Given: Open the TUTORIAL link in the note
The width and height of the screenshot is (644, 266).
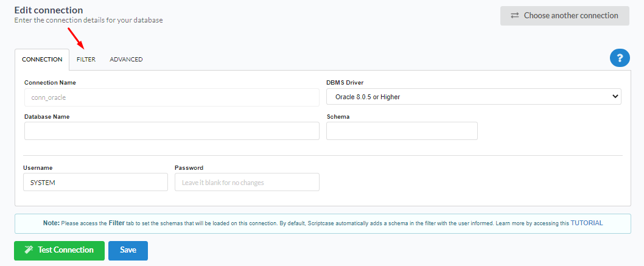Looking at the screenshot, I should (x=587, y=223).
